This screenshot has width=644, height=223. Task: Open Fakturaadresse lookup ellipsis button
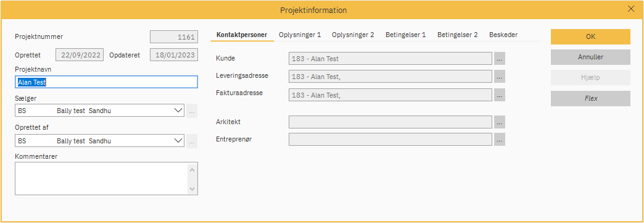pos(500,95)
